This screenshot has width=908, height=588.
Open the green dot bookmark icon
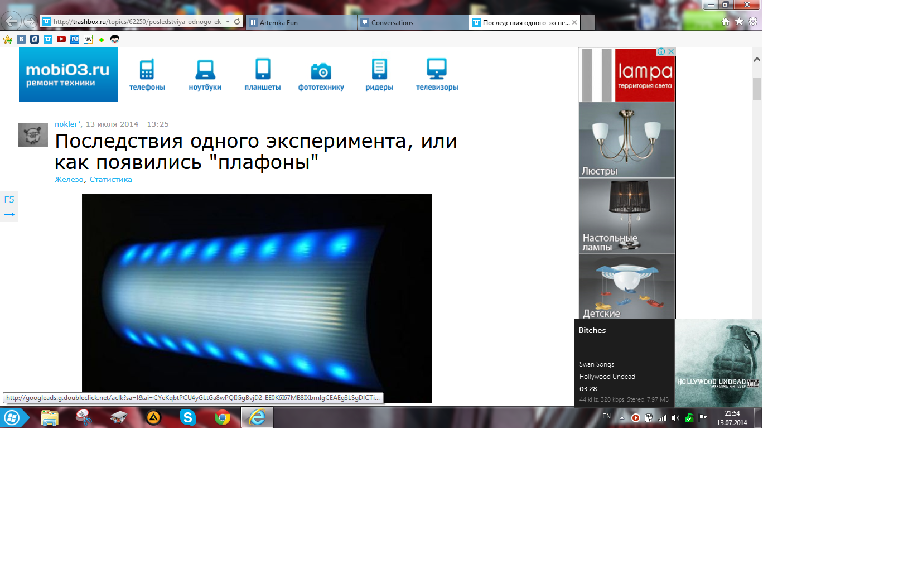tap(102, 40)
